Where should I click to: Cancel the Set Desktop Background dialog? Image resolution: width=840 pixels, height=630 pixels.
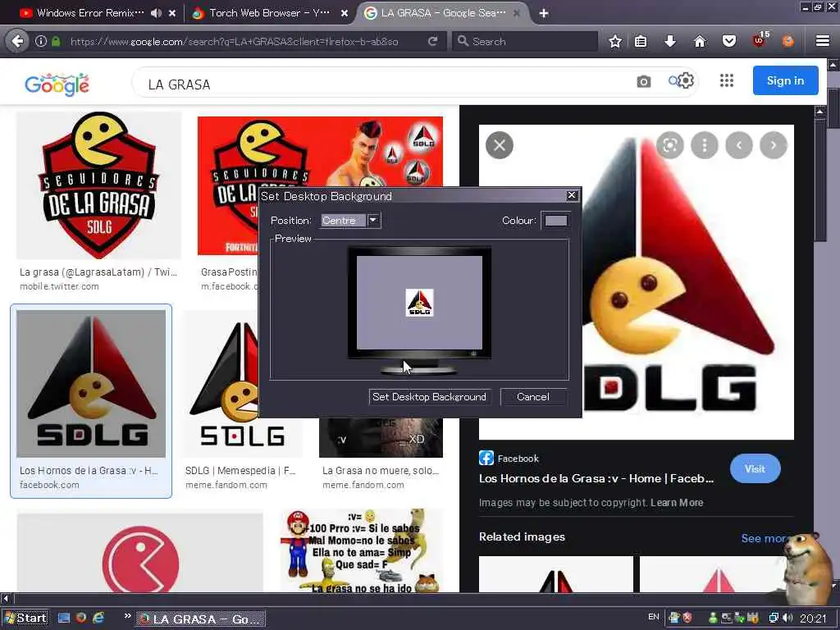pyautogui.click(x=533, y=396)
